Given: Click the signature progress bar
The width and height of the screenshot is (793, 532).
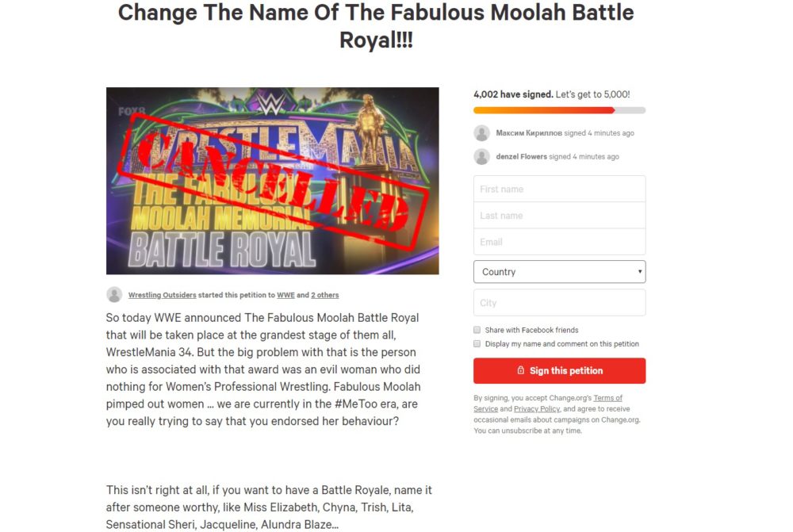Looking at the screenshot, I should [559, 110].
